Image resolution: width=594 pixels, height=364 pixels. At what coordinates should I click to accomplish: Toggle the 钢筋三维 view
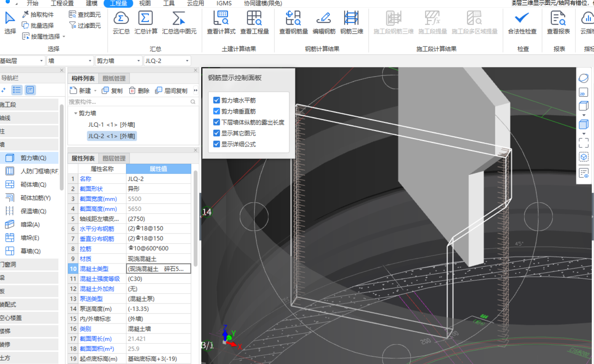(351, 23)
